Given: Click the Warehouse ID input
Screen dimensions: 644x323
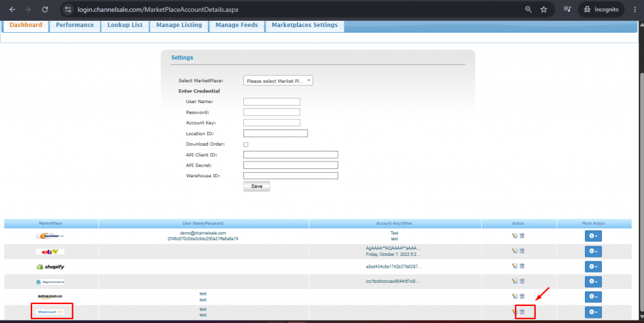Looking at the screenshot, I should (x=291, y=176).
